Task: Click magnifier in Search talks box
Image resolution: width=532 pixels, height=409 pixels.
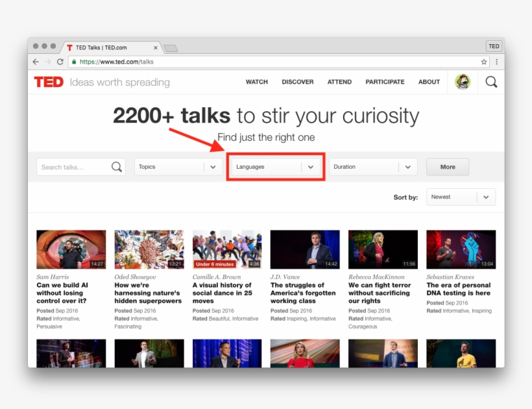Action: [x=116, y=167]
